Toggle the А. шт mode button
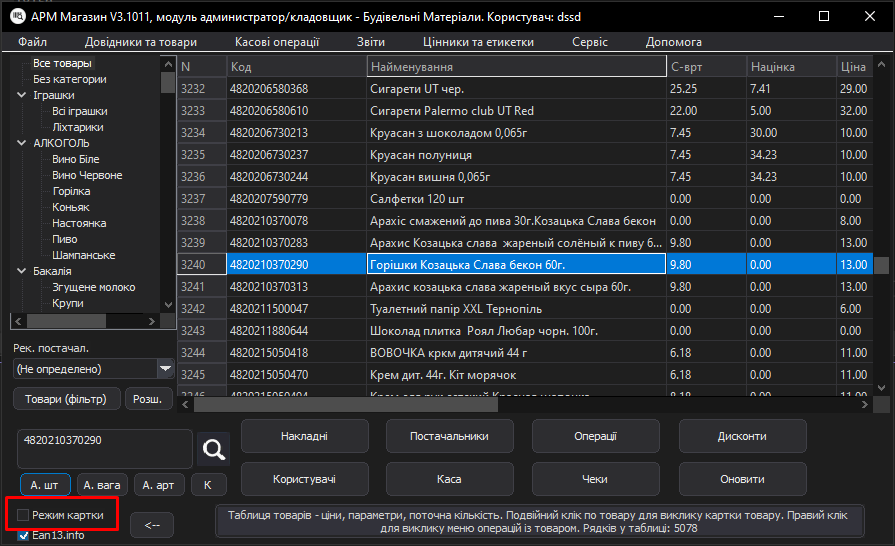Image resolution: width=895 pixels, height=546 pixels. click(44, 485)
